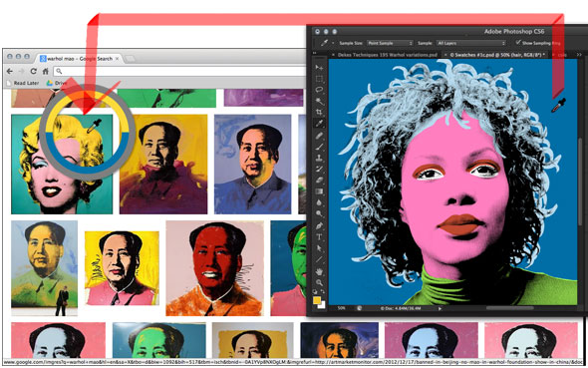
Task: Select the Lasso tool
Action: pyautogui.click(x=319, y=90)
